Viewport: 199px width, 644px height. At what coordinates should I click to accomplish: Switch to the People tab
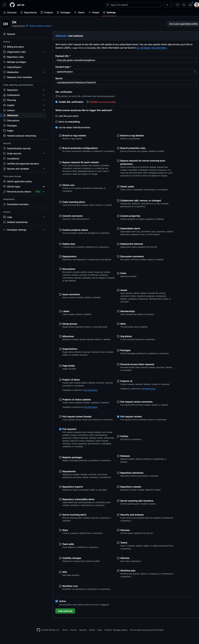click(94, 13)
